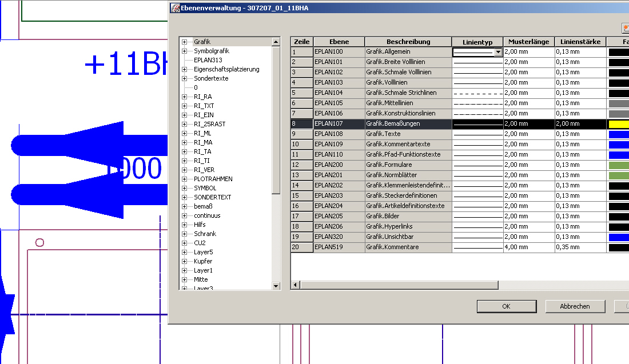Select row 20 header for EPLAN519
Viewport: 629px width, 364px height.
(x=302, y=247)
